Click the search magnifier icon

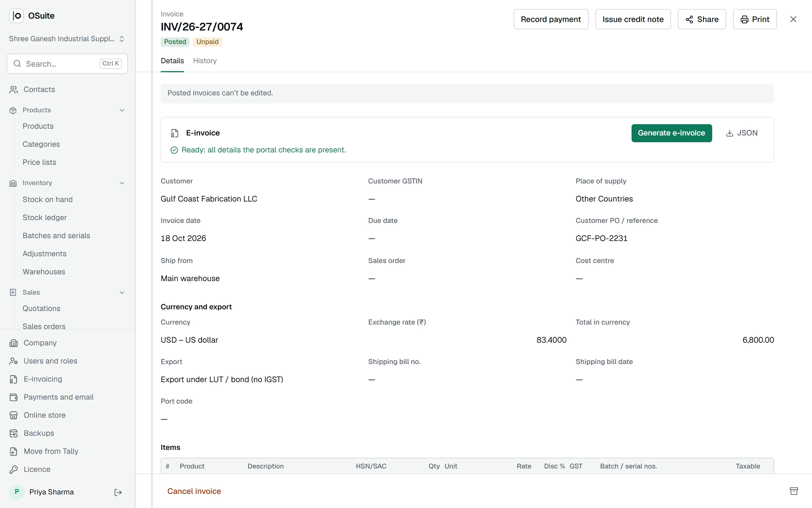(17, 64)
